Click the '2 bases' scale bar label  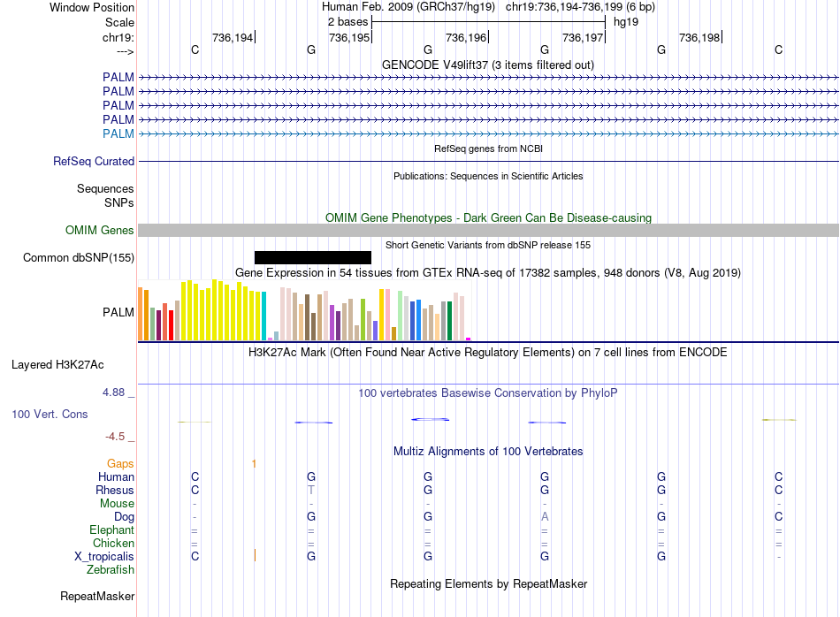point(348,22)
